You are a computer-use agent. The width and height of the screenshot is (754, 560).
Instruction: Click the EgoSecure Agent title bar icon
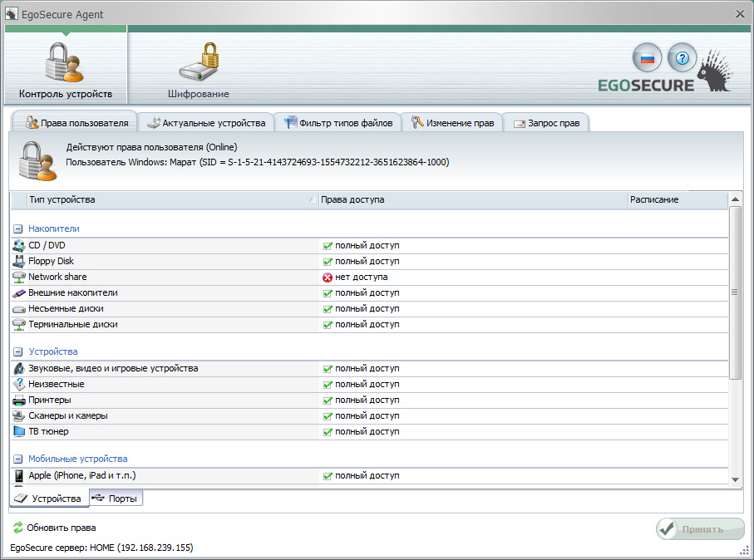(12, 14)
